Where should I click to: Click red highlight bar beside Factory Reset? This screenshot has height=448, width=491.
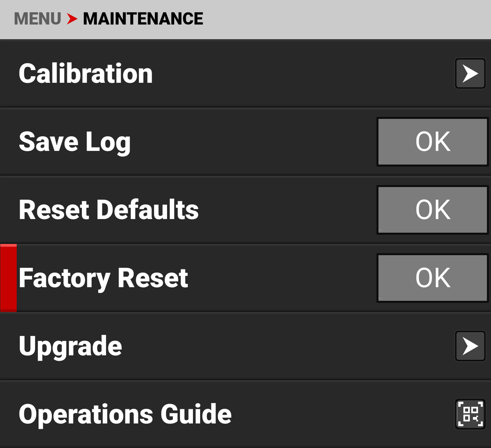[9, 278]
